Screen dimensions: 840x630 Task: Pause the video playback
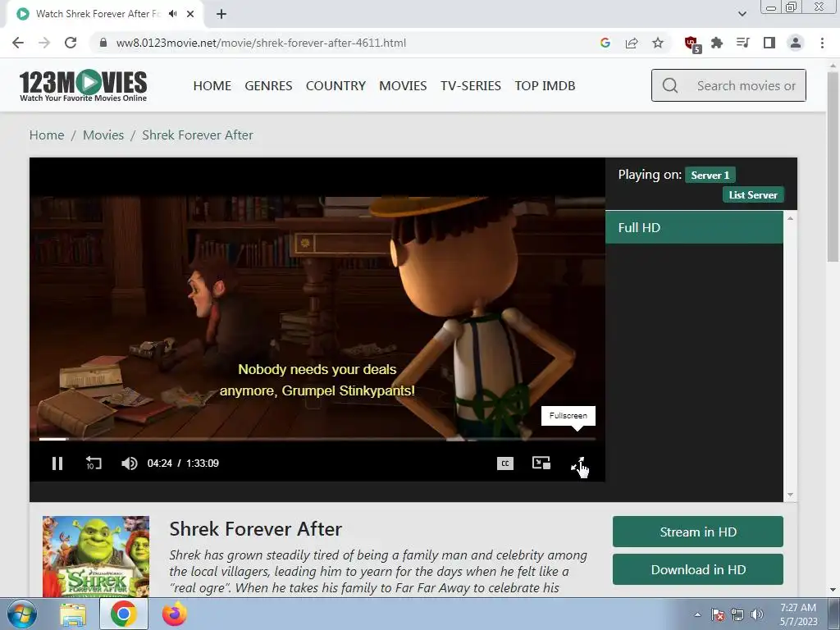tap(57, 463)
